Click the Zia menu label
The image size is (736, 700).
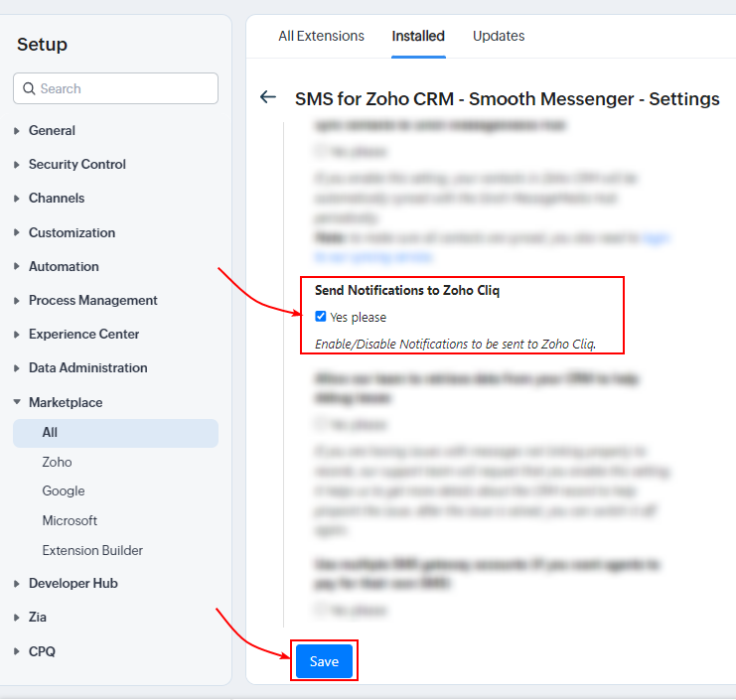pos(38,617)
